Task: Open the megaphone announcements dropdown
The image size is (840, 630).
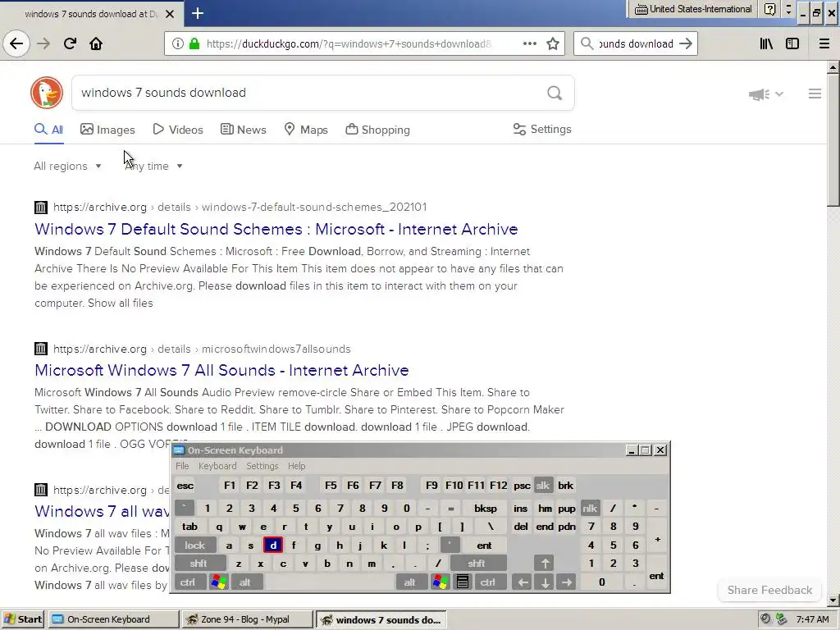Action: [766, 94]
